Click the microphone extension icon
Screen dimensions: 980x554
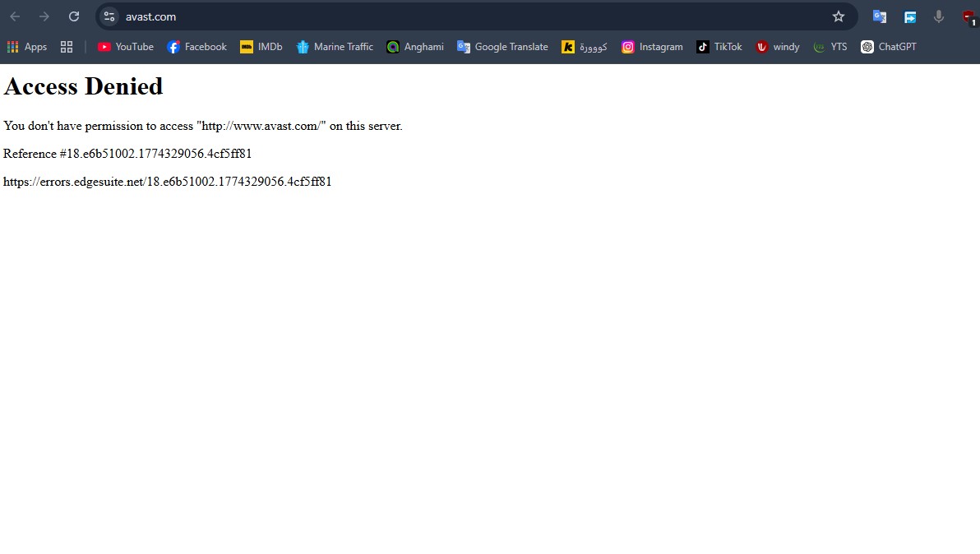[939, 16]
